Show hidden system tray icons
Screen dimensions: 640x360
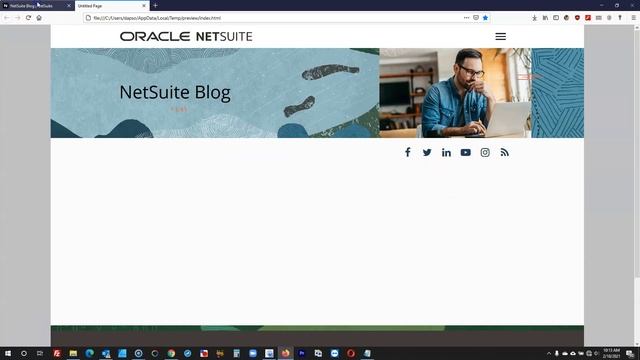549,353
